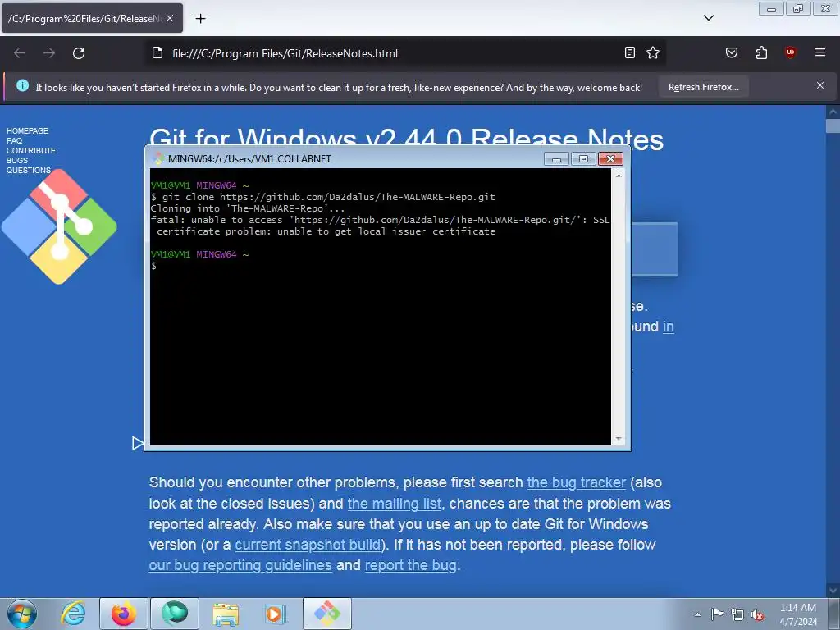The image size is (840, 630).
Task: Open a new tab with plus
Action: (200, 19)
